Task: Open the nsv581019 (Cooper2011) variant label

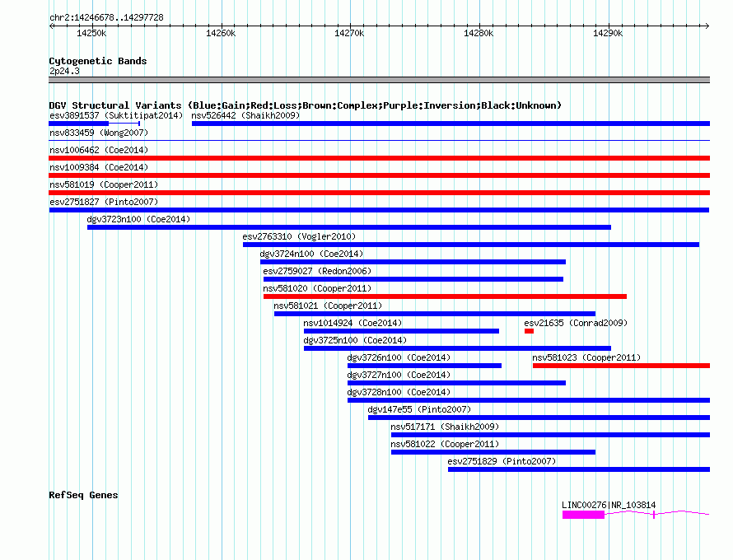Action: click(104, 184)
